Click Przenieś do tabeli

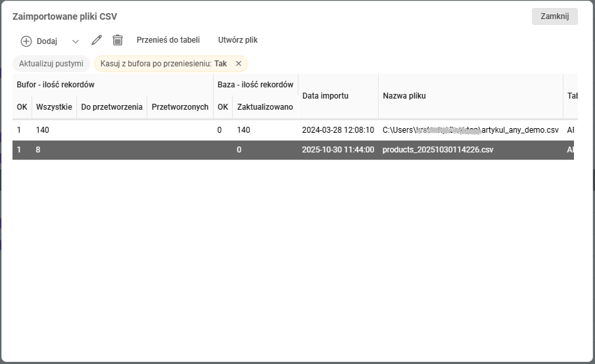[168, 40]
